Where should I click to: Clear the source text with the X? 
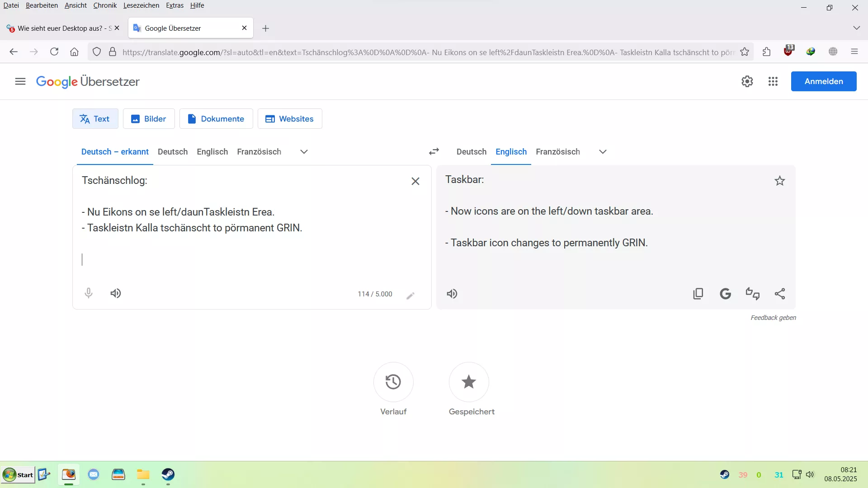click(x=415, y=181)
